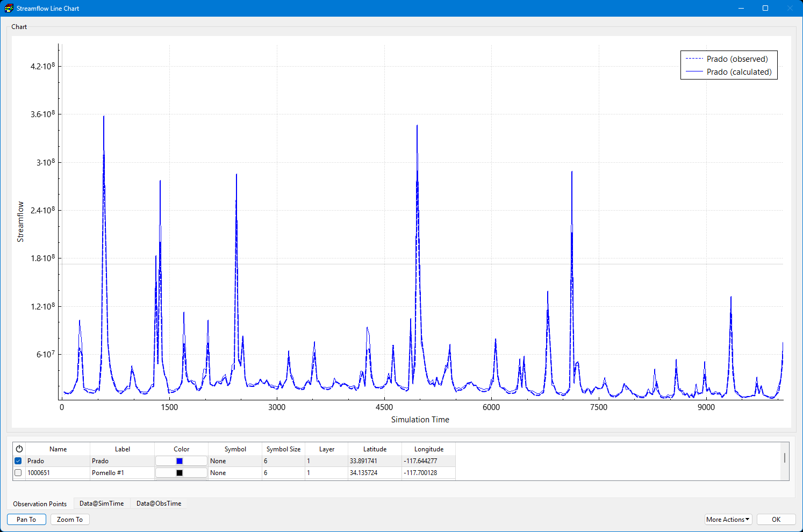Click the Pan To button
This screenshot has width=803, height=532.
coord(26,520)
